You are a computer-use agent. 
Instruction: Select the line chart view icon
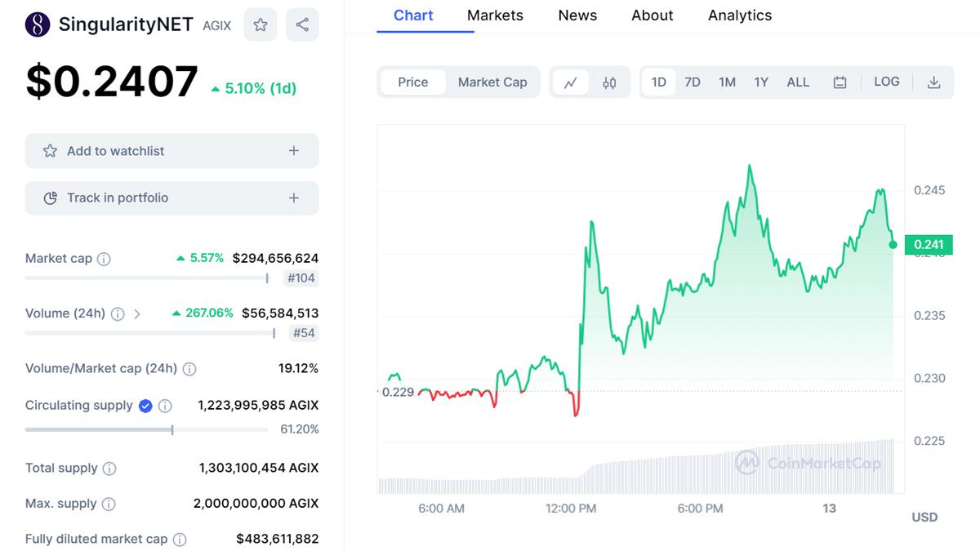[571, 82]
